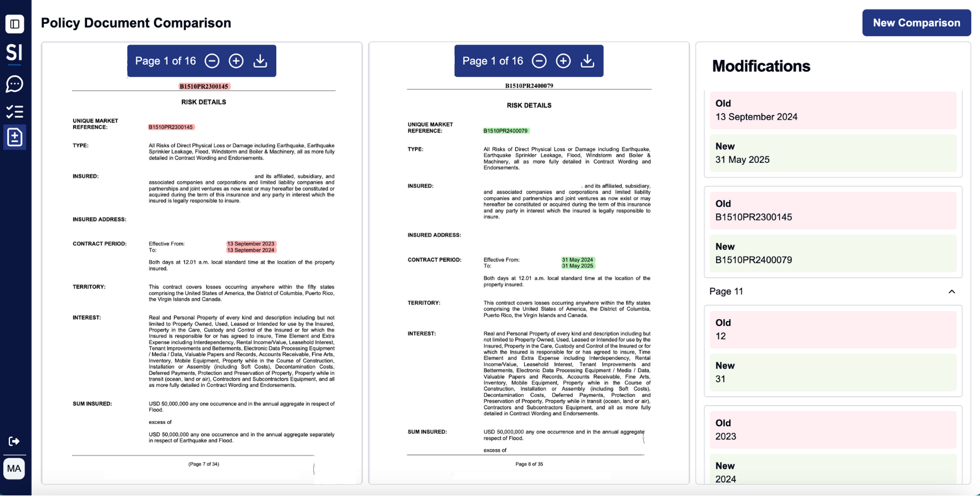Image resolution: width=980 pixels, height=496 pixels.
Task: Open the MA user avatar
Action: click(x=14, y=469)
